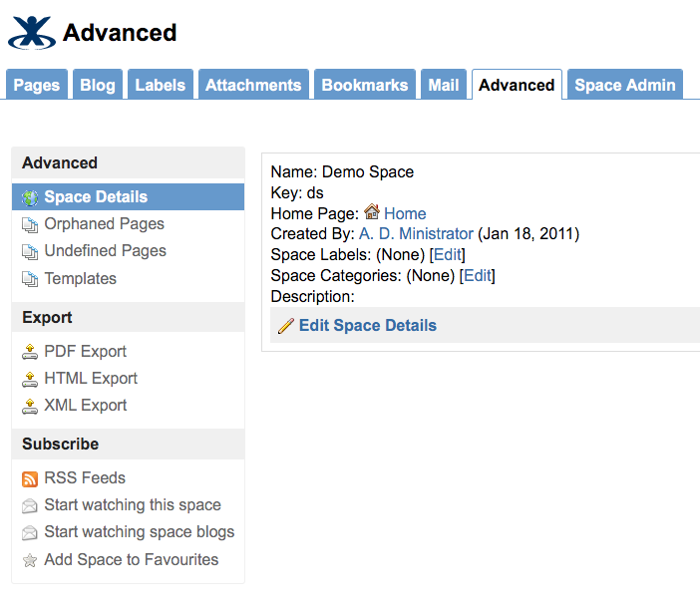This screenshot has width=700, height=603.
Task: Start watching space blogs
Action: (x=140, y=532)
